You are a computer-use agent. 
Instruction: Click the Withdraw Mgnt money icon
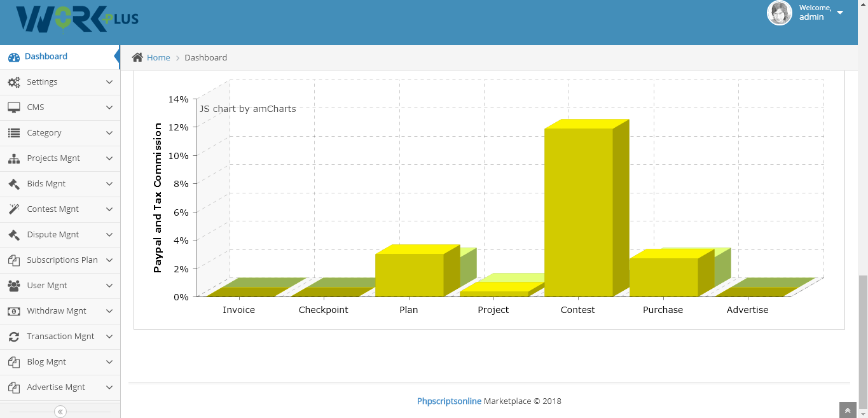point(14,311)
